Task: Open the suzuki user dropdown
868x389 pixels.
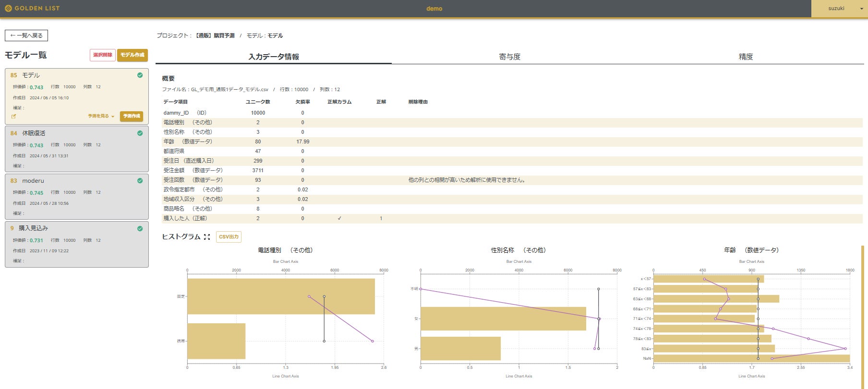Action: [839, 9]
